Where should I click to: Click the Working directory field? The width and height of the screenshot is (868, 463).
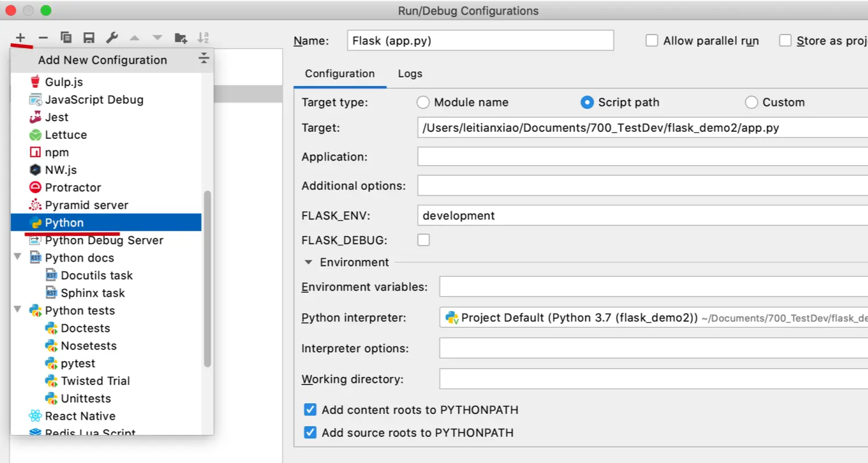(653, 379)
